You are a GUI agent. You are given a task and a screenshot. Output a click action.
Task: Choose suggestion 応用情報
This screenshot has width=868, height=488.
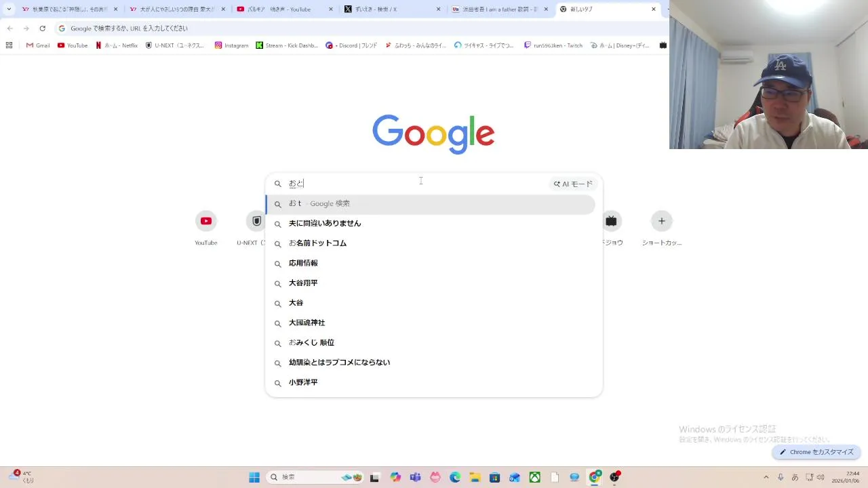point(431,264)
